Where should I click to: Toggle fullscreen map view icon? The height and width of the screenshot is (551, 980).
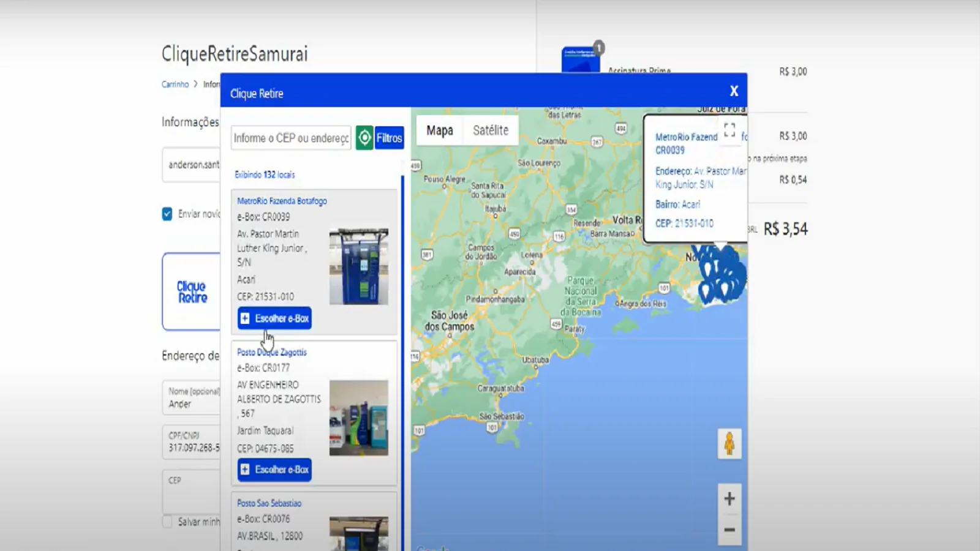tap(729, 130)
